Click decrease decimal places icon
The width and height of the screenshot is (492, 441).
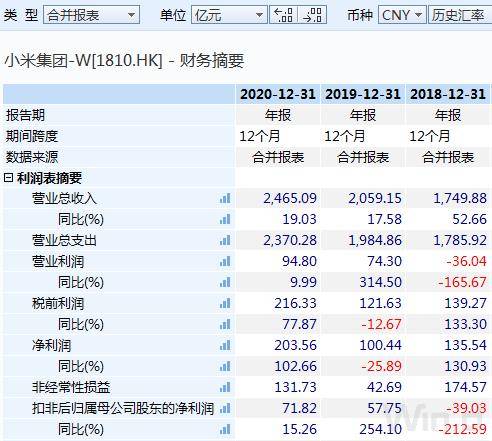point(283,15)
